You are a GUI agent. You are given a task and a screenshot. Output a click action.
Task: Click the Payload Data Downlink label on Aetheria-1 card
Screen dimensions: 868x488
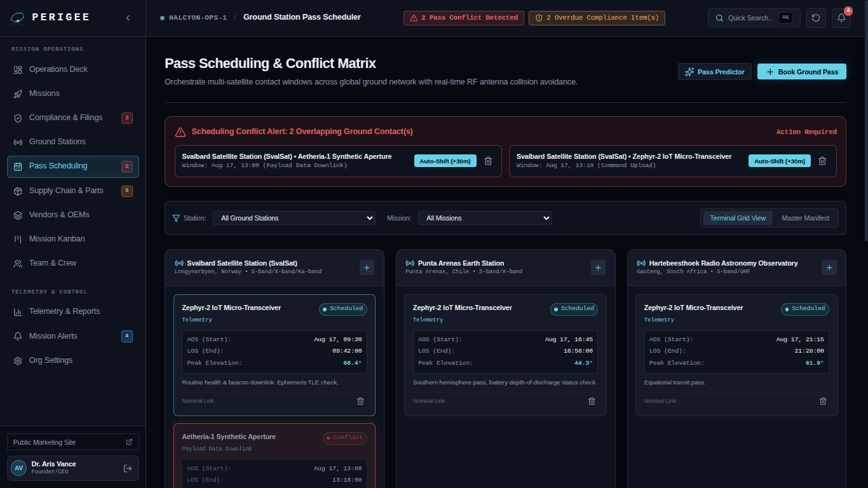coord(217,449)
